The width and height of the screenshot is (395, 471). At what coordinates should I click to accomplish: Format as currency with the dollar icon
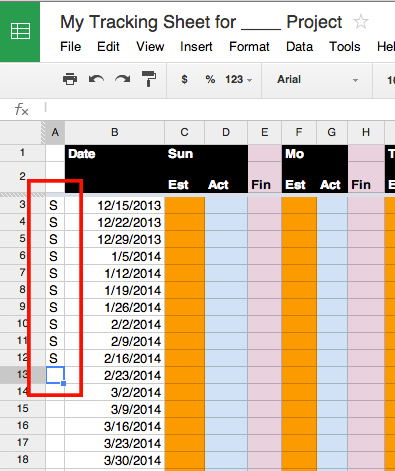(x=184, y=80)
